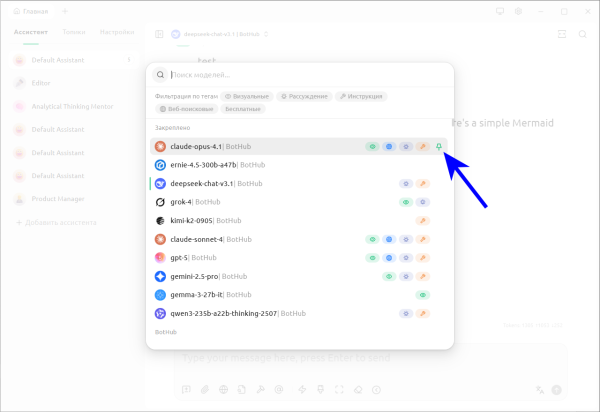Click the vision eye badge on claude-opus-4.1
This screenshot has height=412, width=600.
(372, 147)
